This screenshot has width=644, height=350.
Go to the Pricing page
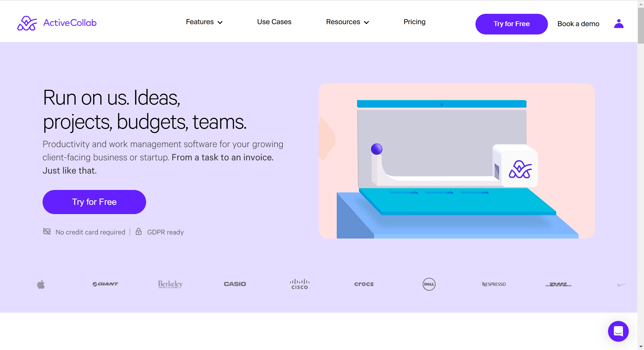(414, 22)
